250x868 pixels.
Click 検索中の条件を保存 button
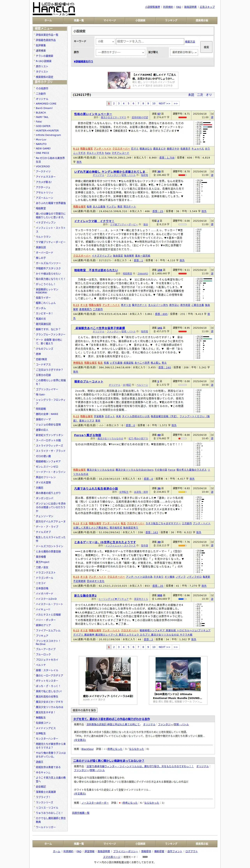84,710
